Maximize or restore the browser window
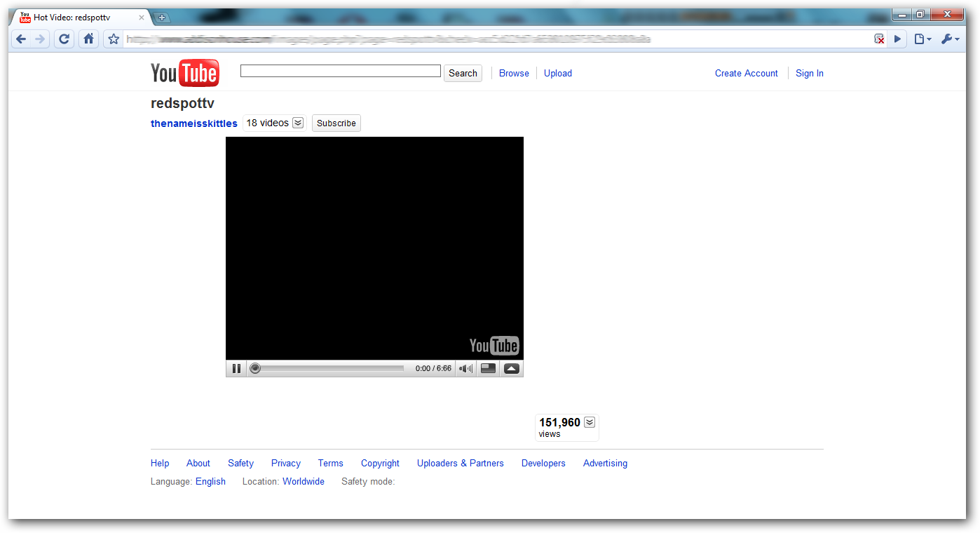Viewport: 980px width, 533px height. point(920,13)
